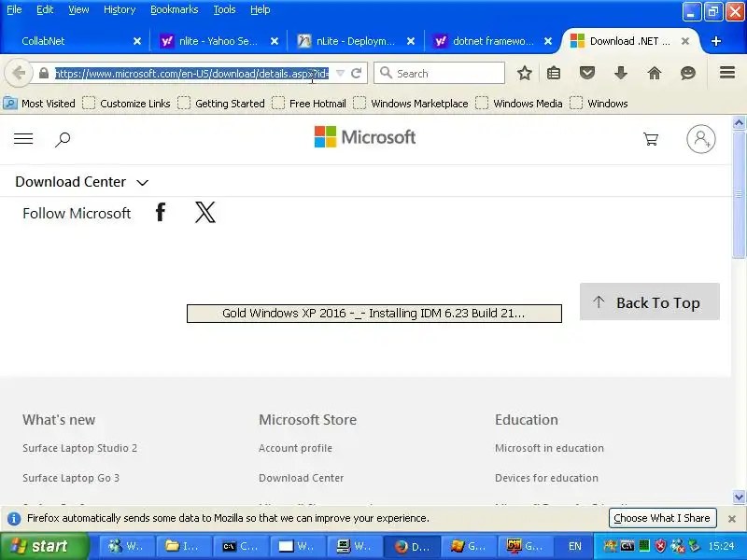Open the File menu
Viewport: 747px width, 560px height.
14,9
